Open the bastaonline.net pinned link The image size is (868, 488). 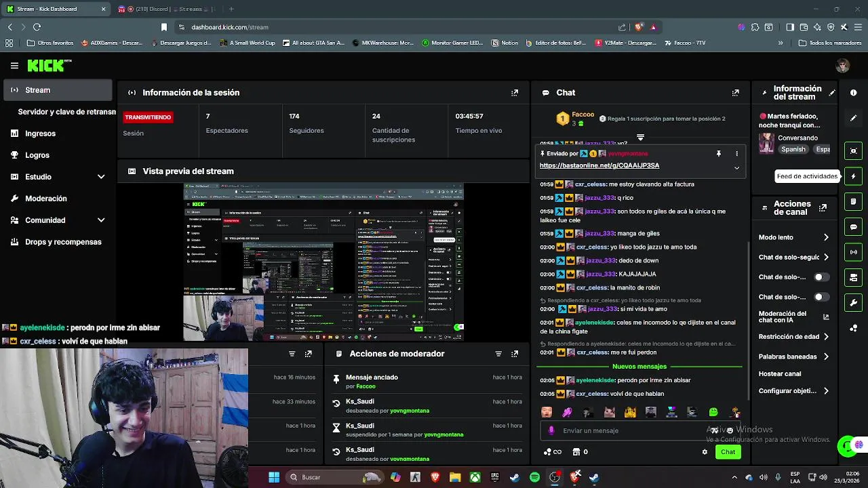[599, 165]
